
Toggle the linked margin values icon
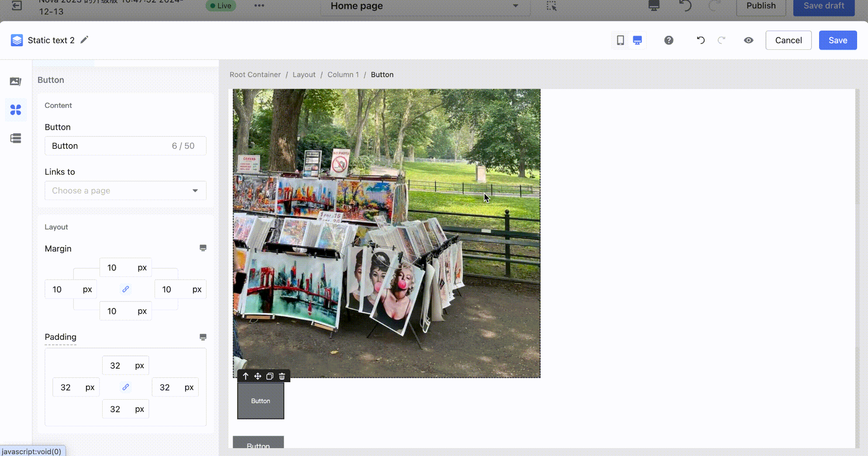[126, 289]
